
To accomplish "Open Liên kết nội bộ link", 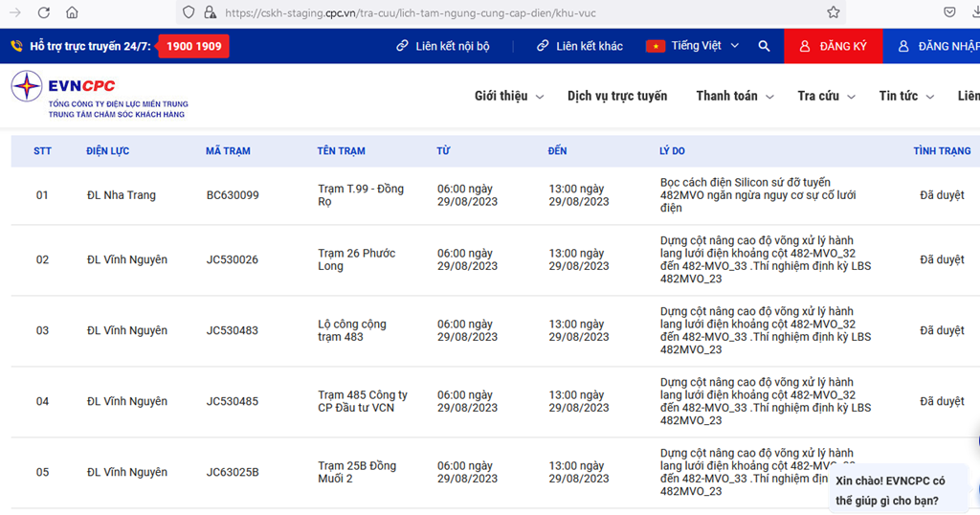I will tap(443, 46).
